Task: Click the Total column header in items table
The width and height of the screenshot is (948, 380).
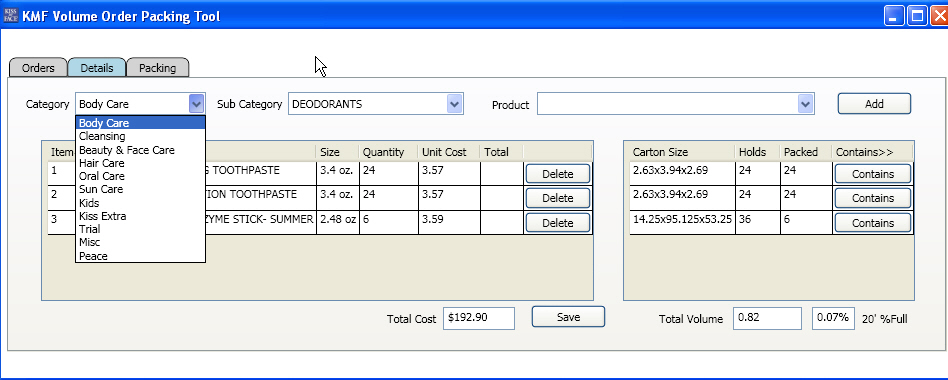Action: click(502, 152)
